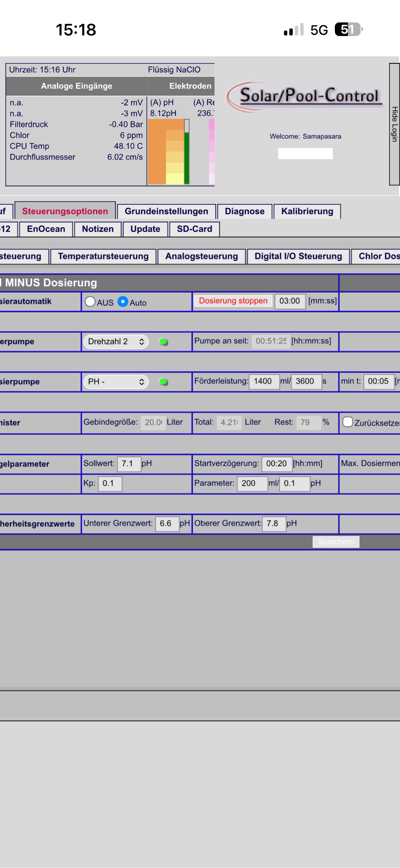
Task: Select the Notizen tab
Action: 98,229
